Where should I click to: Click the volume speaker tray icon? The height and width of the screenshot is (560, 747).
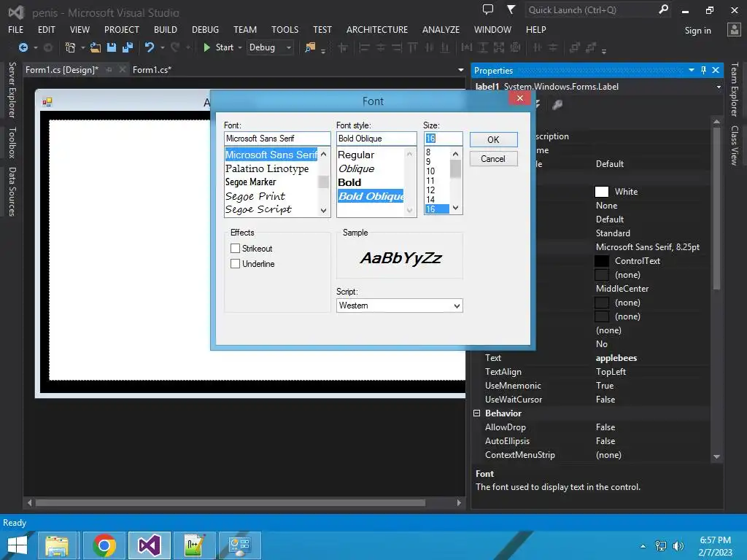click(x=678, y=545)
